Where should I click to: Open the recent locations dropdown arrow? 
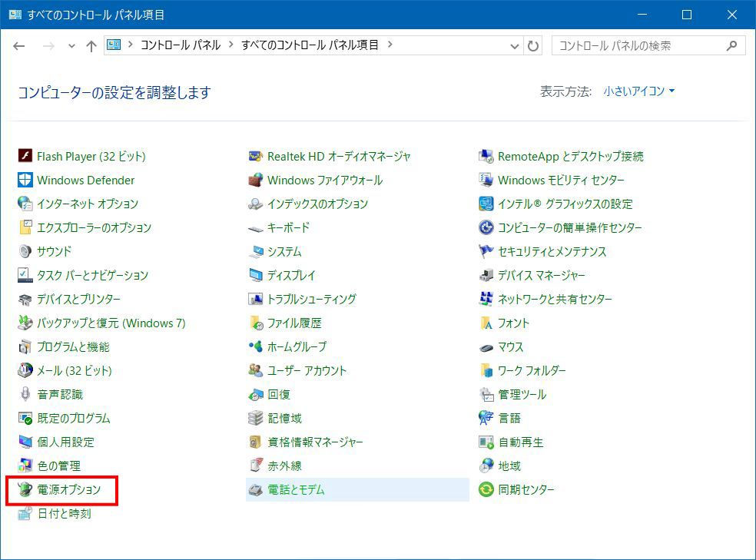tap(71, 46)
